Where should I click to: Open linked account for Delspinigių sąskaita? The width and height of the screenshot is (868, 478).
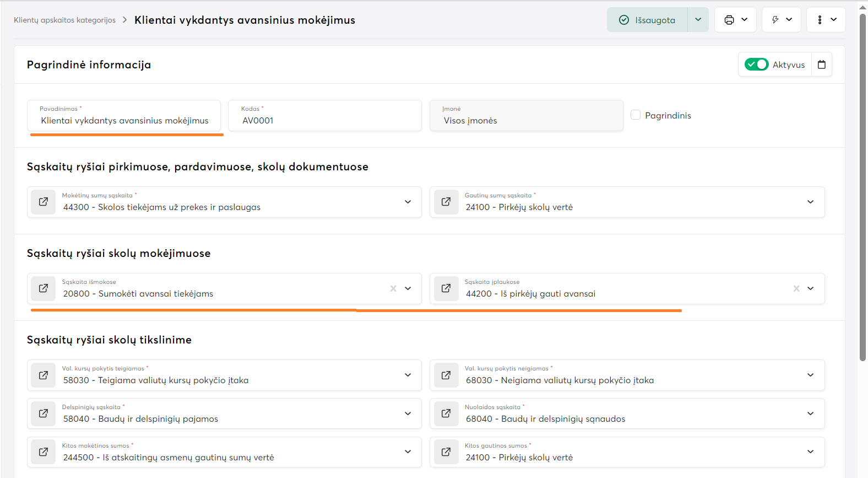tap(43, 413)
